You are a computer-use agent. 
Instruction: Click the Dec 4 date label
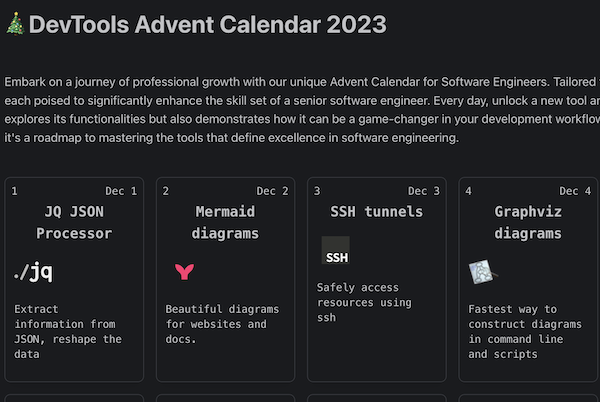pyautogui.click(x=574, y=191)
